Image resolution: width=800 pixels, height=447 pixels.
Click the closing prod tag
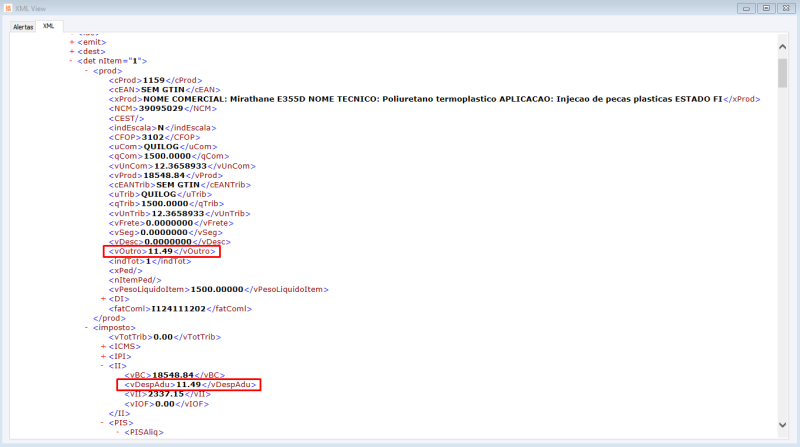pyautogui.click(x=109, y=318)
